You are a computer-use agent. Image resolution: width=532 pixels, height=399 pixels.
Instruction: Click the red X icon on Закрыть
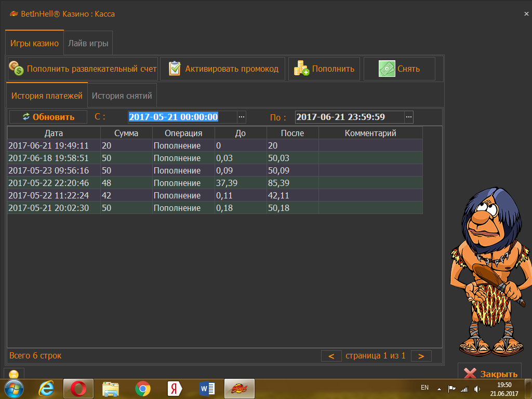470,373
